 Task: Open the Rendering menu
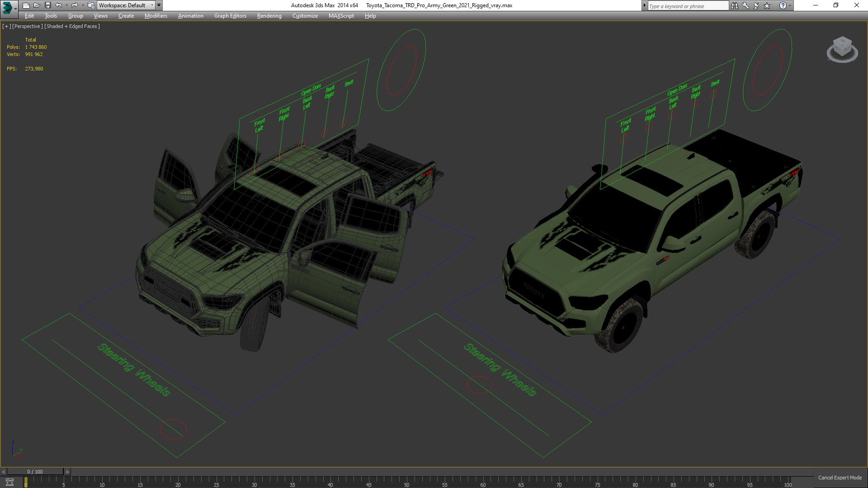[269, 16]
